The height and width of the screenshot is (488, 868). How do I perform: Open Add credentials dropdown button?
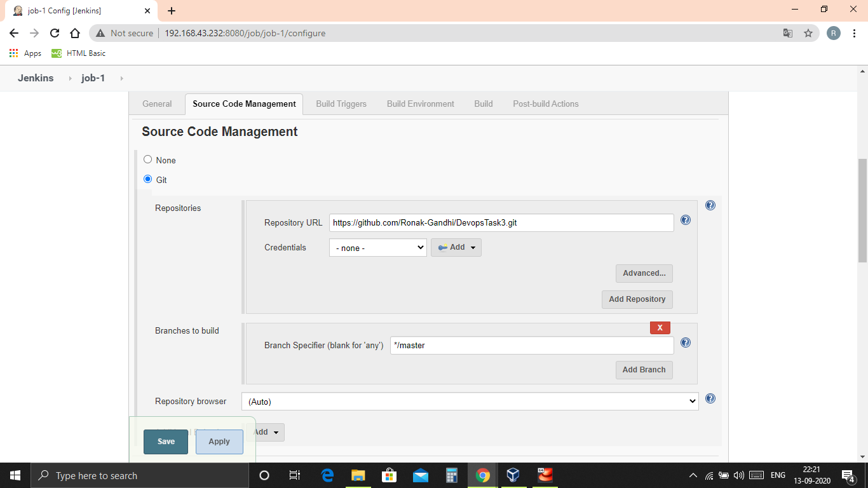(x=456, y=247)
